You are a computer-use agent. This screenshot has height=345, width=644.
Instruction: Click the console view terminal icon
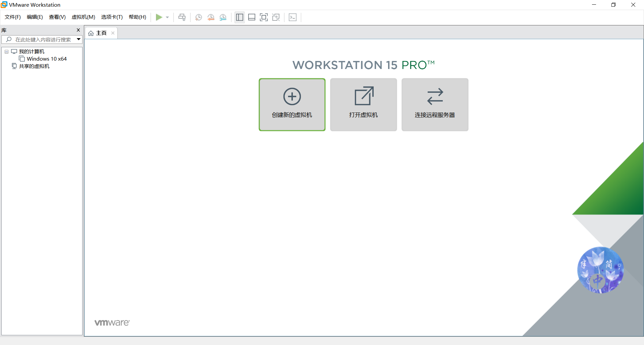[292, 17]
